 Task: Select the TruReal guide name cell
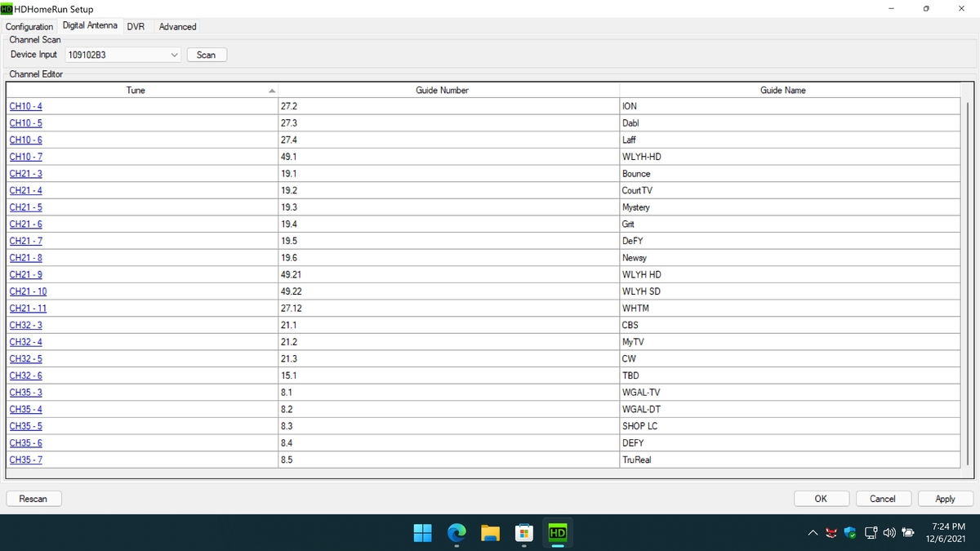(790, 460)
